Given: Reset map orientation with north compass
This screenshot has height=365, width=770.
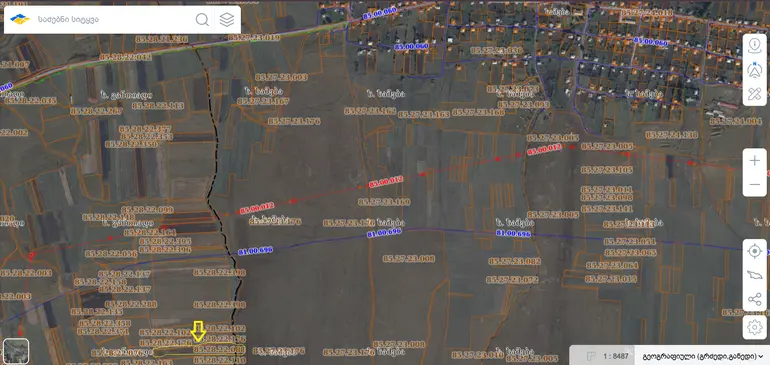Looking at the screenshot, I should pyautogui.click(x=754, y=70).
